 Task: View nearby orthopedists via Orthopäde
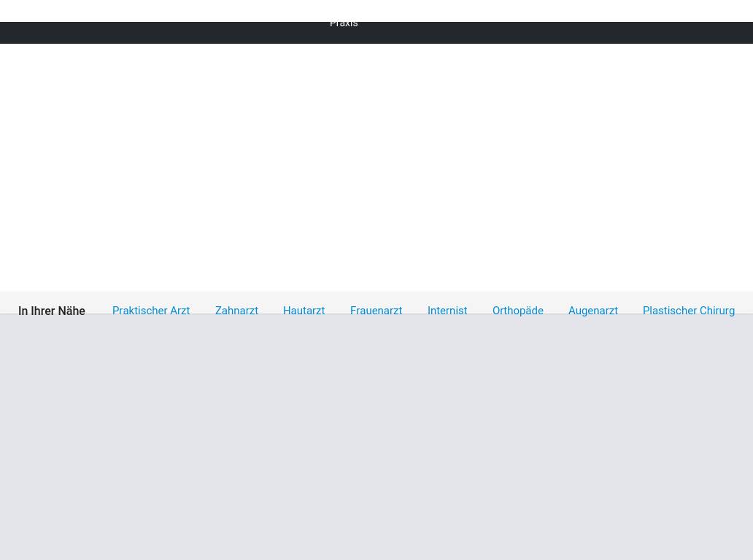[517, 311]
